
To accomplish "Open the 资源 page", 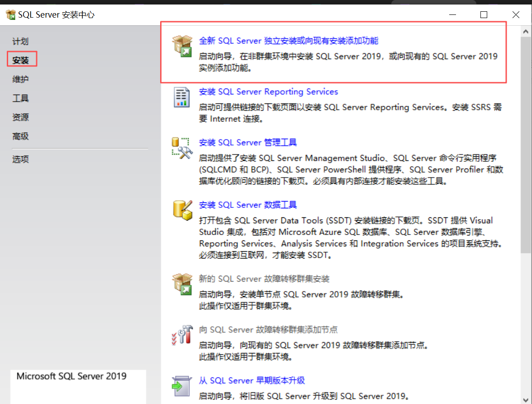I will click(20, 117).
